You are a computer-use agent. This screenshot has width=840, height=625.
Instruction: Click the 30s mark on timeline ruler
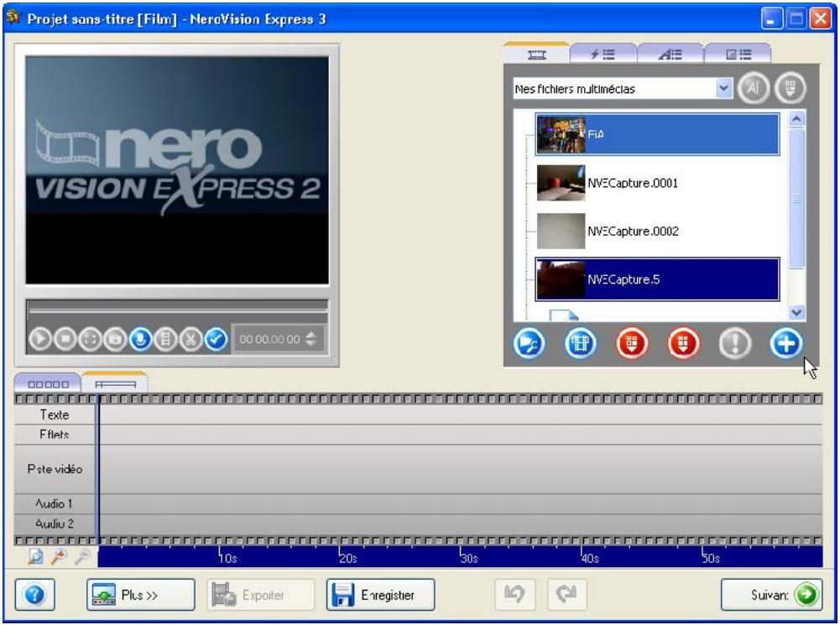pos(469,558)
